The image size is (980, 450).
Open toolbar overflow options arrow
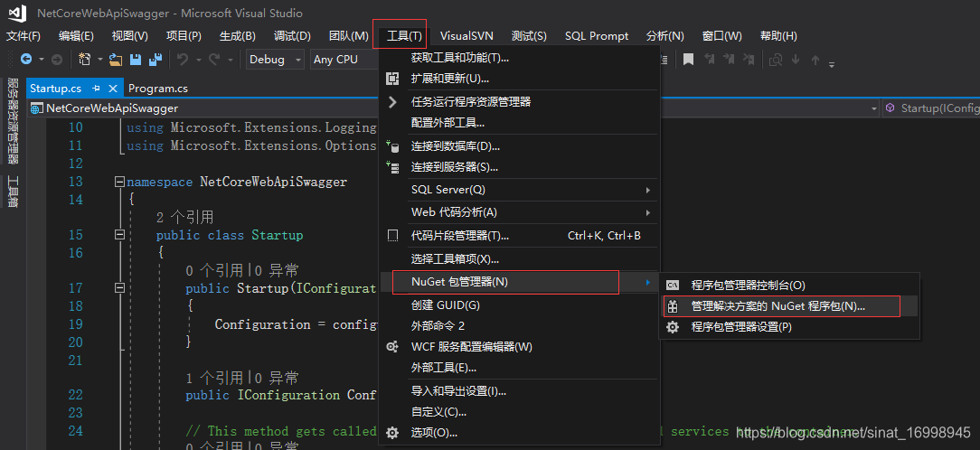click(832, 64)
